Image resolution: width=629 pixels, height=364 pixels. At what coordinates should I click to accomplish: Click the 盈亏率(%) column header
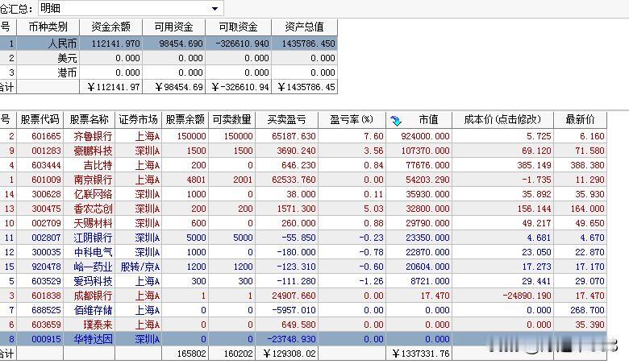point(352,120)
